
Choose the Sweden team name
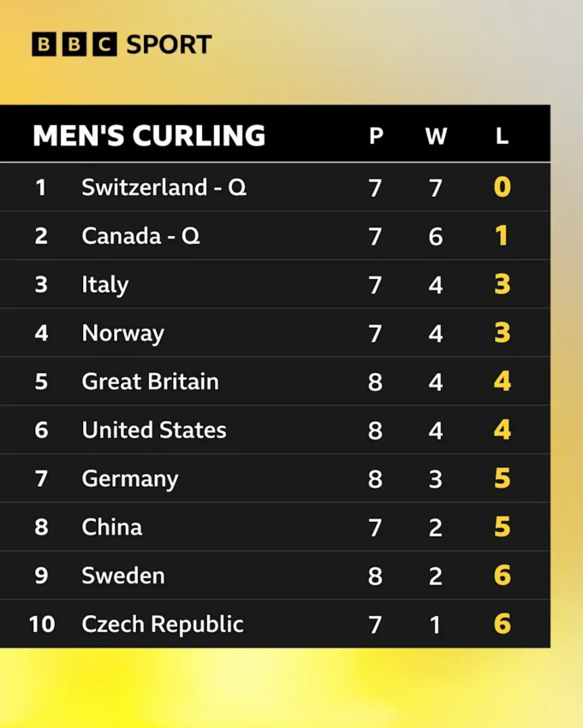coord(122,576)
